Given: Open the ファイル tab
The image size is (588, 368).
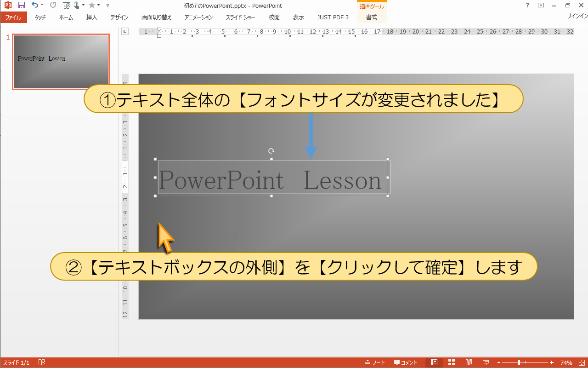Looking at the screenshot, I should pyautogui.click(x=13, y=17).
